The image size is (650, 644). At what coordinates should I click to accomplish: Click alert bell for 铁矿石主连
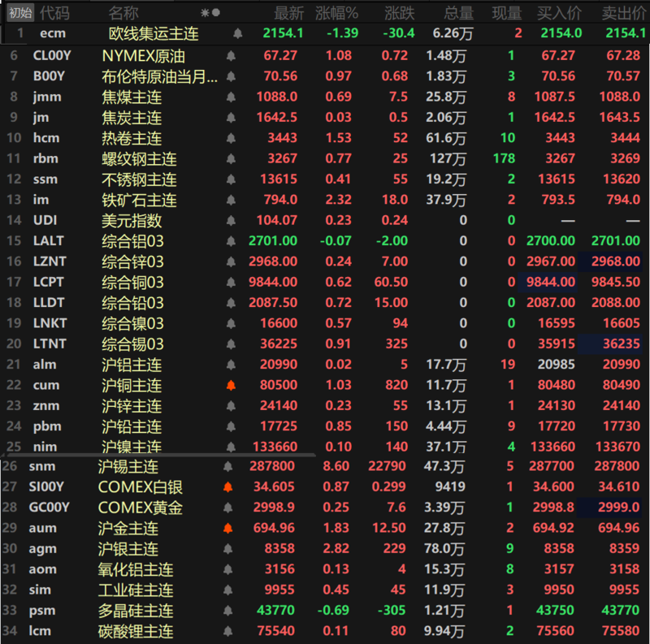point(231,200)
